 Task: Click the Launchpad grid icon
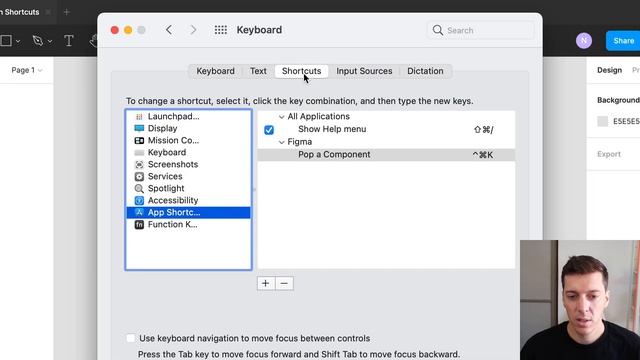[139, 116]
